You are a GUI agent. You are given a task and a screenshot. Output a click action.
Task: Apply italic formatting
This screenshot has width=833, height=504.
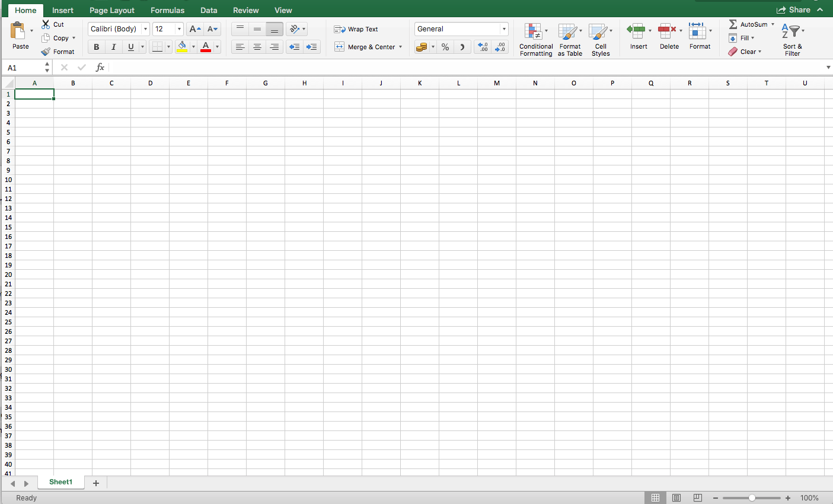113,47
